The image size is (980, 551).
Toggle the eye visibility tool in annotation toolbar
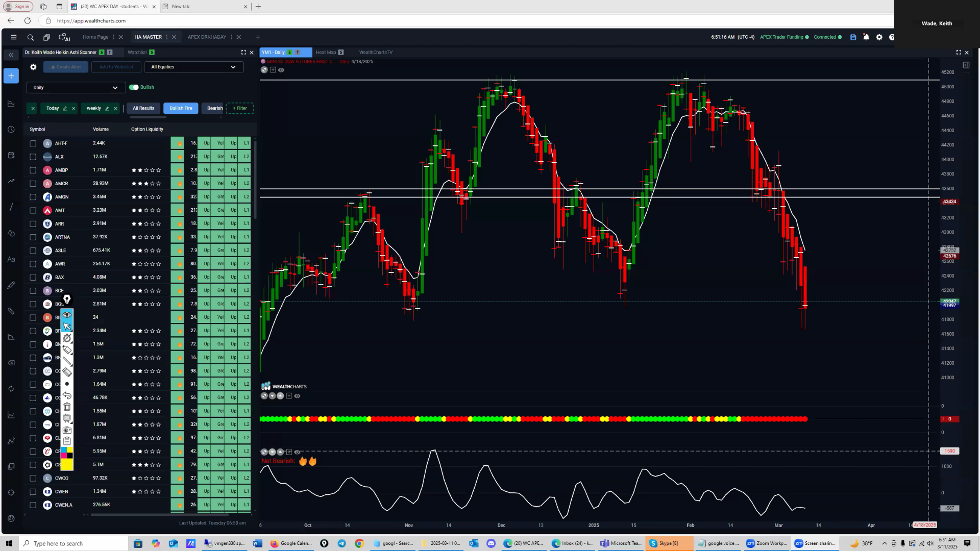(67, 314)
